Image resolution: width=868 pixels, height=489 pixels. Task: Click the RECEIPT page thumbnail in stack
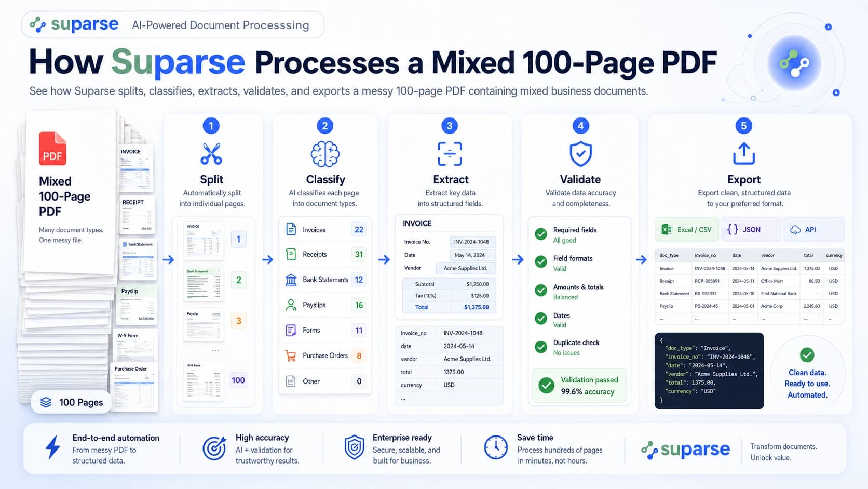click(x=138, y=215)
